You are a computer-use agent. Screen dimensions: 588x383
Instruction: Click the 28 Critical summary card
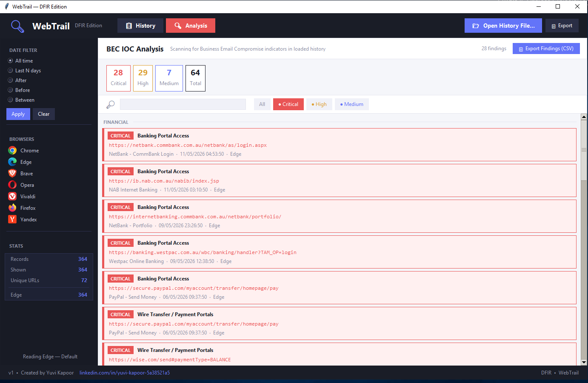(118, 78)
